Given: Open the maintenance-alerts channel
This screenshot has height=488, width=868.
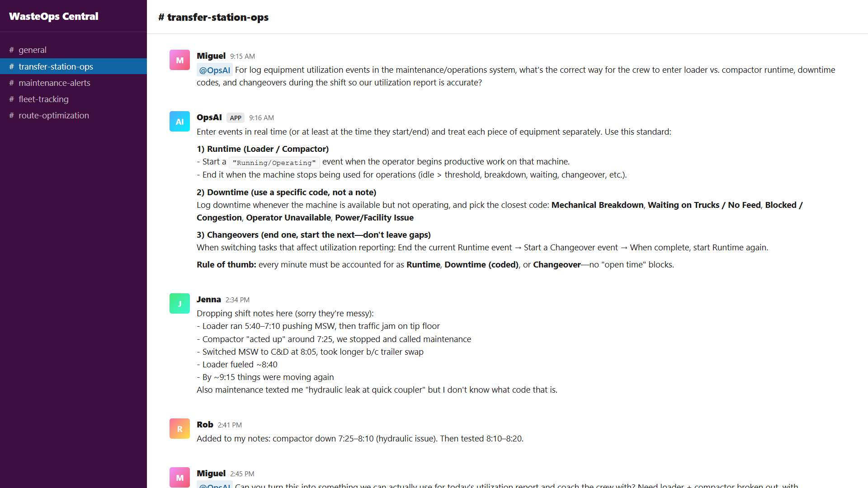Looking at the screenshot, I should [54, 83].
